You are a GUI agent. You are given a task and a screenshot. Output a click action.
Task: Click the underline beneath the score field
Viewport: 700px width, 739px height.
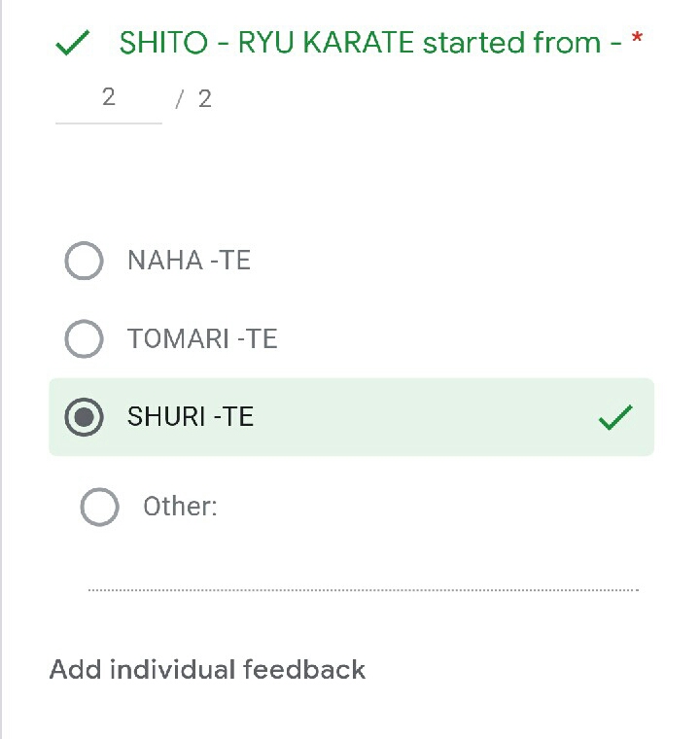click(x=108, y=123)
